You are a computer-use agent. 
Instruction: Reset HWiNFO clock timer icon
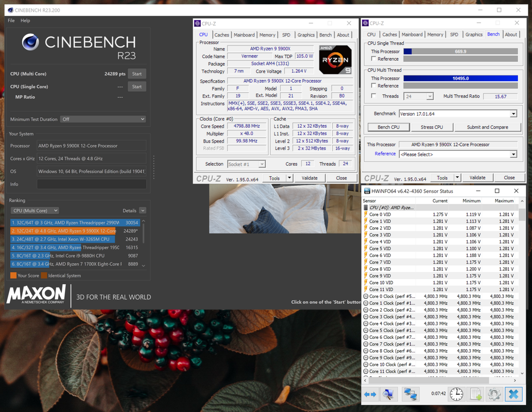click(456, 394)
